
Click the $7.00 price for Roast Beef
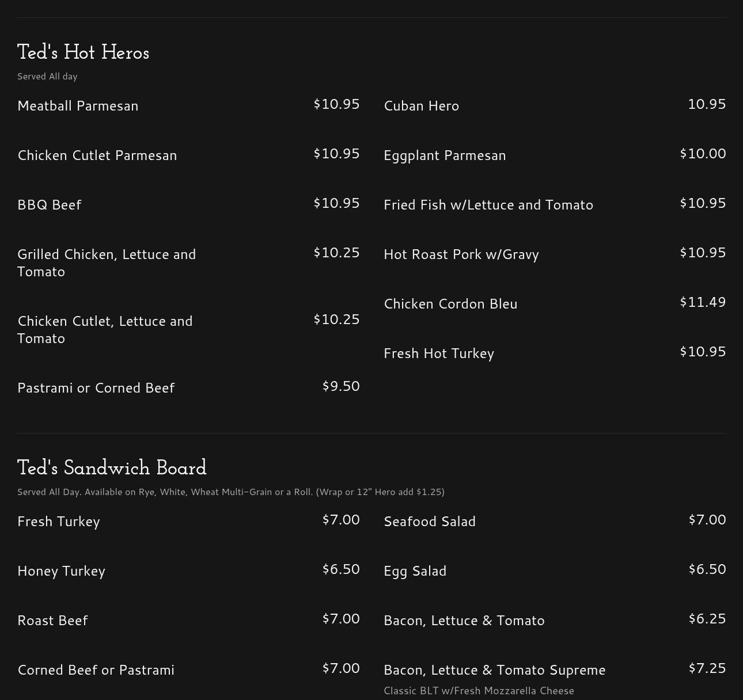(341, 619)
